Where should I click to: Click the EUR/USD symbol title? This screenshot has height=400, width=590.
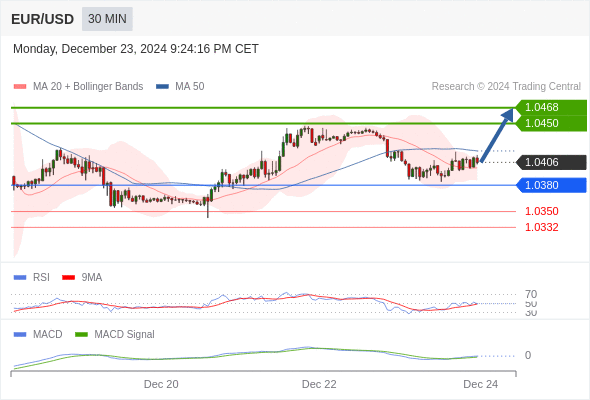point(43,19)
